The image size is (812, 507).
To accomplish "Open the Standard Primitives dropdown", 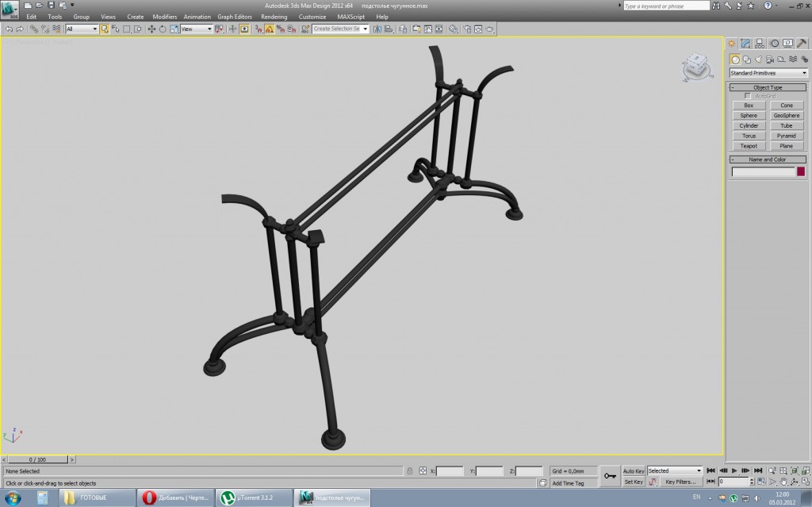I will point(768,73).
